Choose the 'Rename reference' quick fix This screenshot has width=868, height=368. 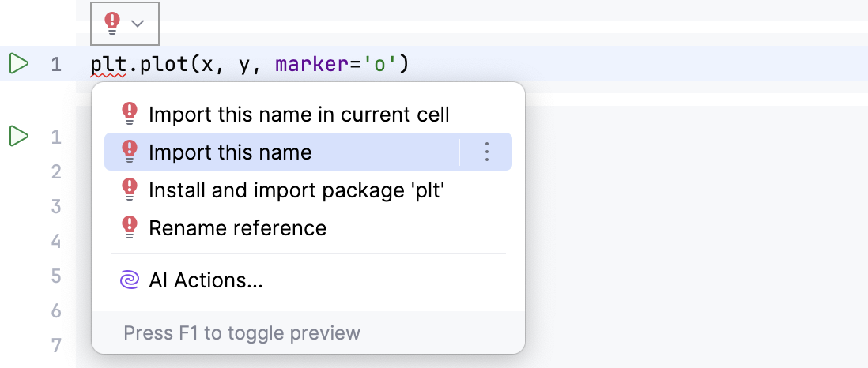click(237, 228)
